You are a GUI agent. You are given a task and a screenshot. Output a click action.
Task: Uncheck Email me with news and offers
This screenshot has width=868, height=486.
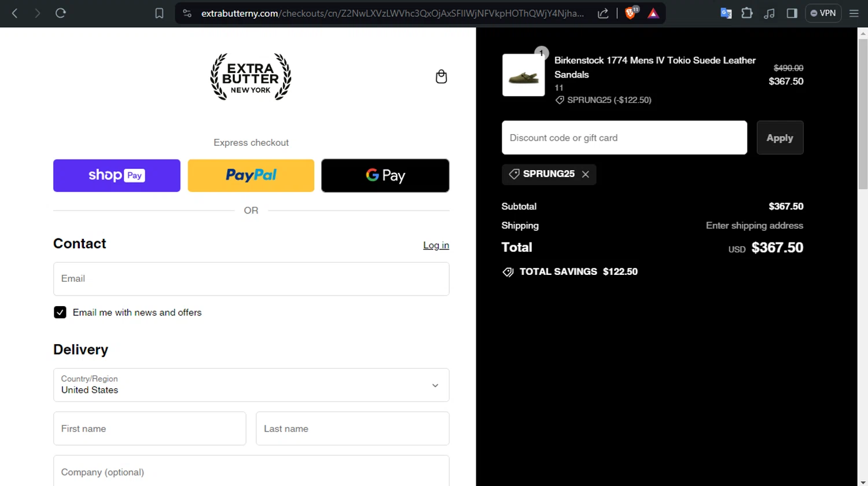(x=60, y=312)
